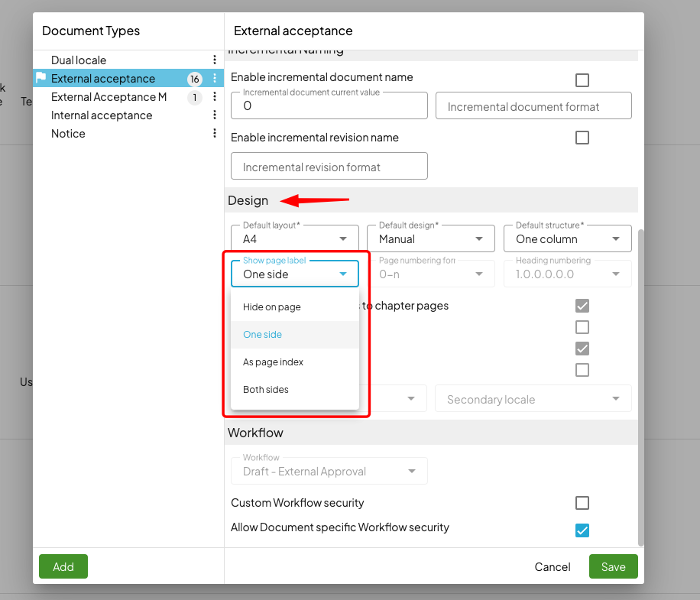700x600 pixels.
Task: Enable incremental revision name
Action: click(x=582, y=138)
